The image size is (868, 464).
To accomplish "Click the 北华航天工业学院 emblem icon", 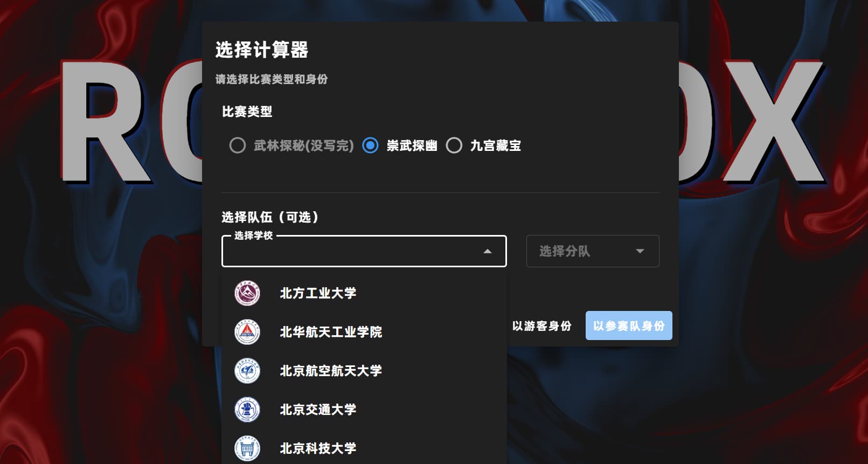I will click(247, 332).
